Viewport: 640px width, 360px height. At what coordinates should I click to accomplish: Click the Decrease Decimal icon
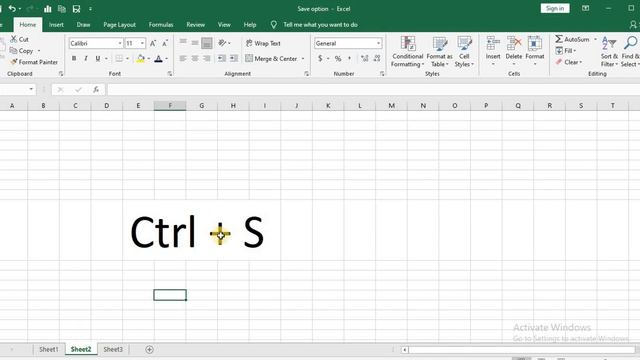click(x=377, y=59)
